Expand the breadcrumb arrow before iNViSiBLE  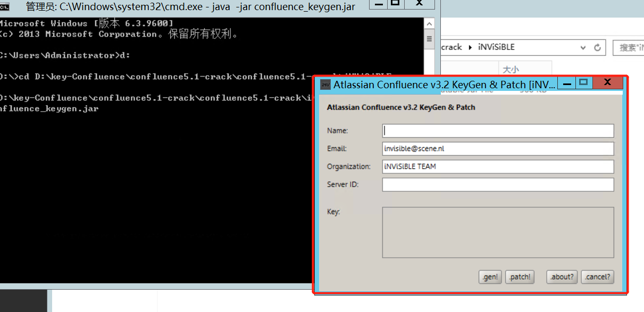470,47
